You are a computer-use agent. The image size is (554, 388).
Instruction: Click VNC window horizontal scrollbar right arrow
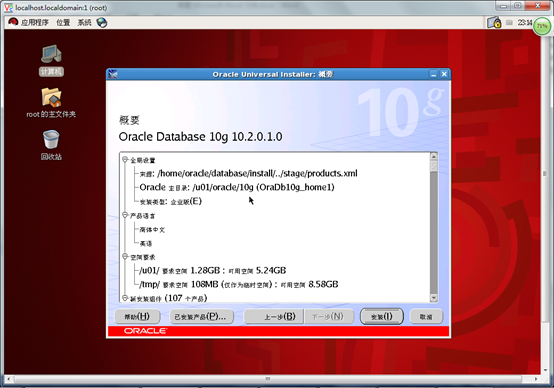536,379
